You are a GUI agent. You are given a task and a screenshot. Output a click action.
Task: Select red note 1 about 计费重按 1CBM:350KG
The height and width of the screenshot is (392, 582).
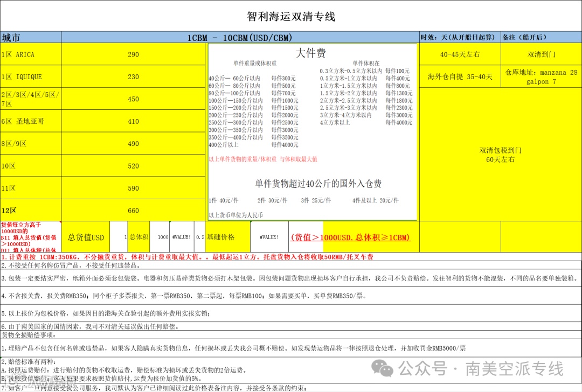coord(291,257)
